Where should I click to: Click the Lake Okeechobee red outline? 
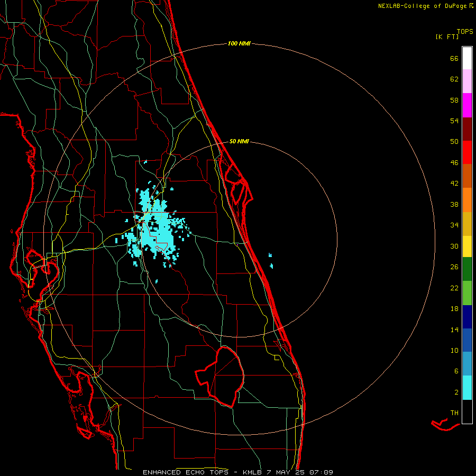219,377
